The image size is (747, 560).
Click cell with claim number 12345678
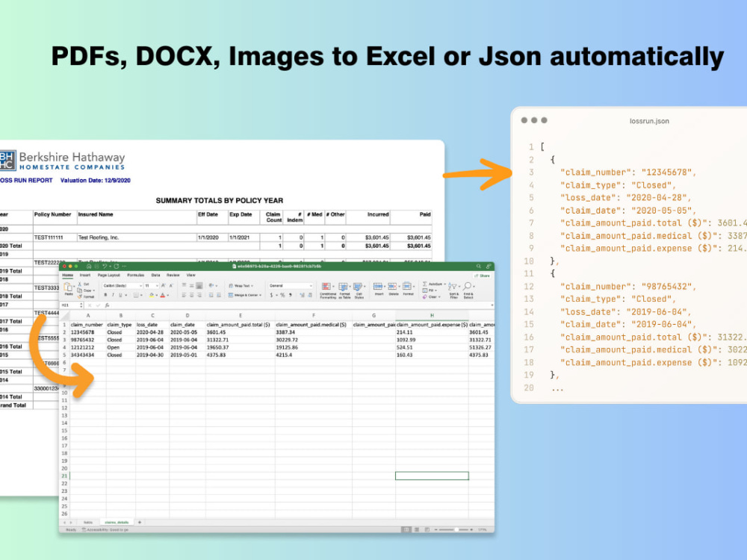click(x=87, y=332)
